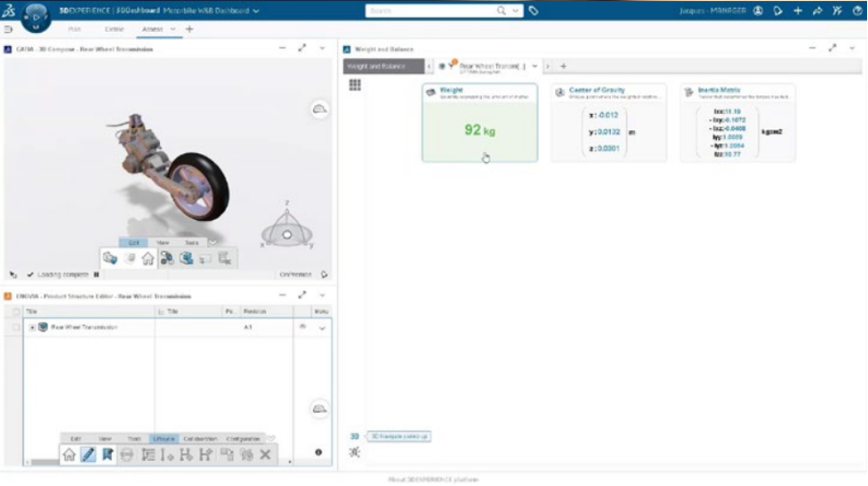Switch to the Lifecycle toolbar tab
The width and height of the screenshot is (868, 486).
[x=164, y=439]
